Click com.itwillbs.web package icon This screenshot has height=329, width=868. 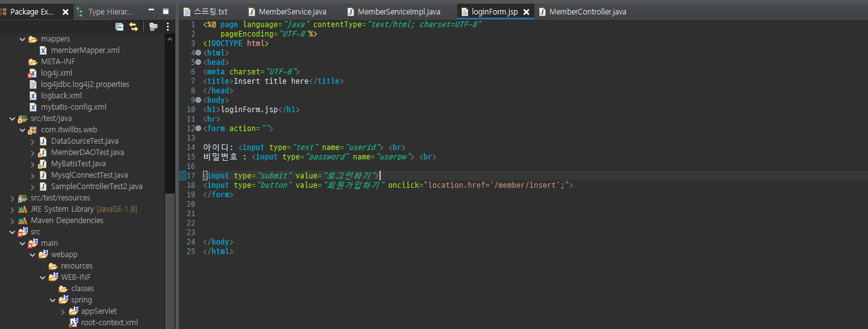(x=33, y=130)
